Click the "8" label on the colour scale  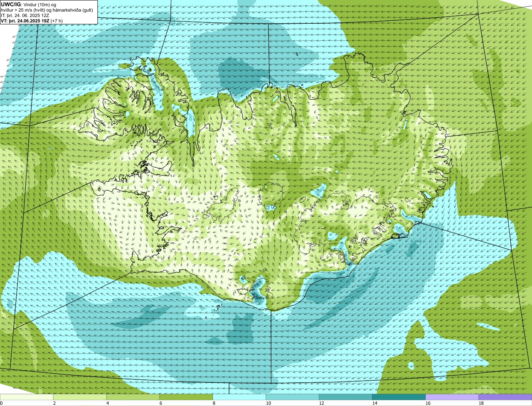pos(214,403)
